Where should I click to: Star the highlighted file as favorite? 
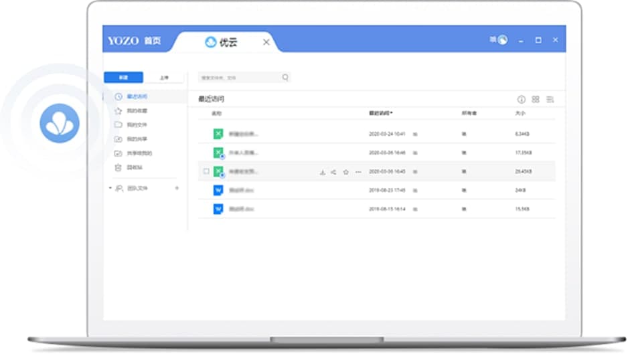pyautogui.click(x=346, y=172)
